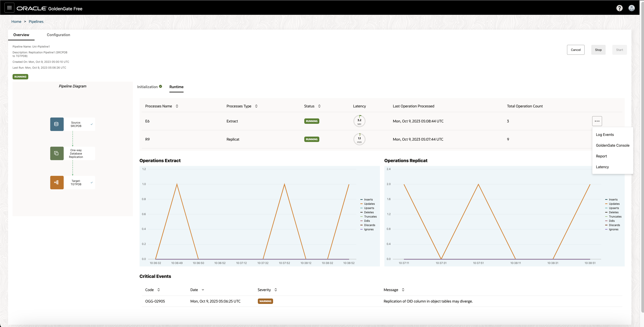The width and height of the screenshot is (644, 327).
Task: Navigate to Pipelines via breadcrumb link
Action: pyautogui.click(x=36, y=22)
